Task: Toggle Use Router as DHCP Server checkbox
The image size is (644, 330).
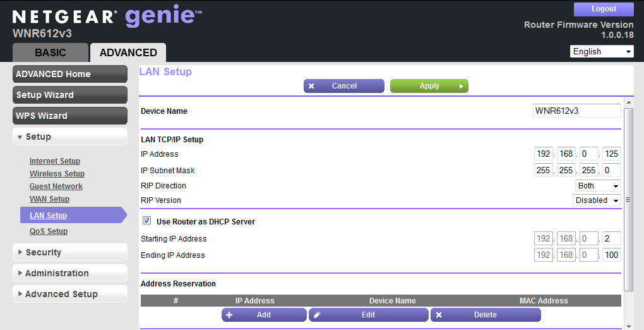Action: point(146,221)
